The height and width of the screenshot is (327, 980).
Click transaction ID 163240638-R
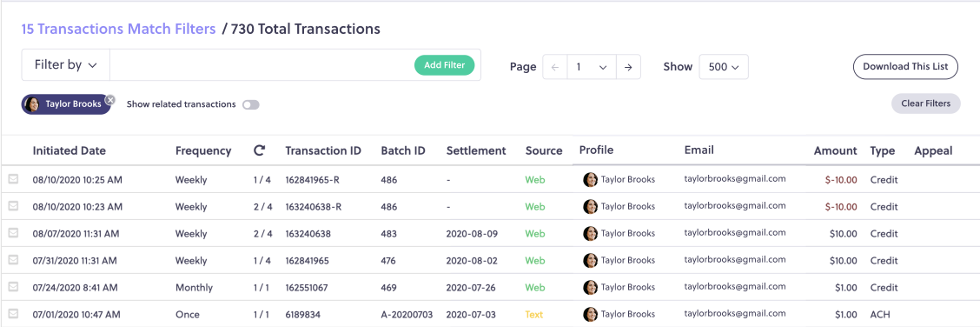(x=313, y=206)
